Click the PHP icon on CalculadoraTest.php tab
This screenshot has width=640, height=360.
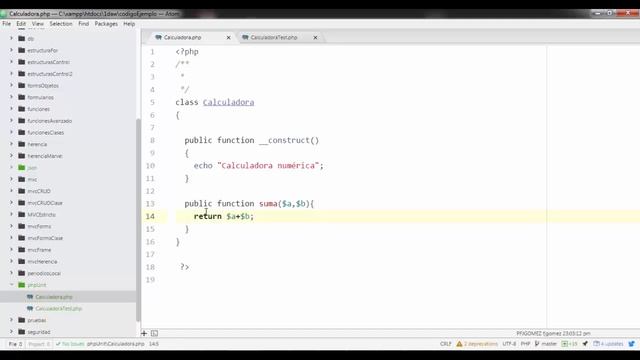pyautogui.click(x=245, y=37)
